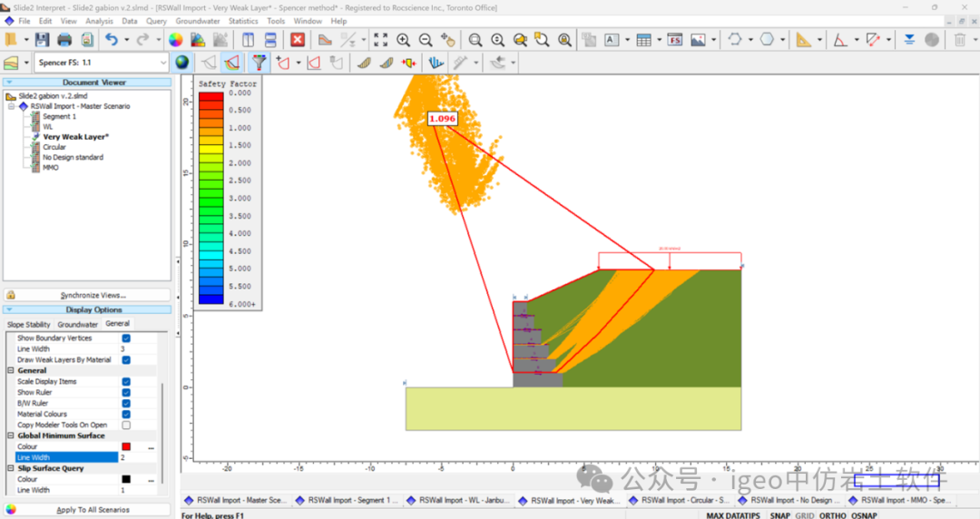The image size is (980, 519).
Task: Click the Zoom All extents icon
Action: click(380, 40)
